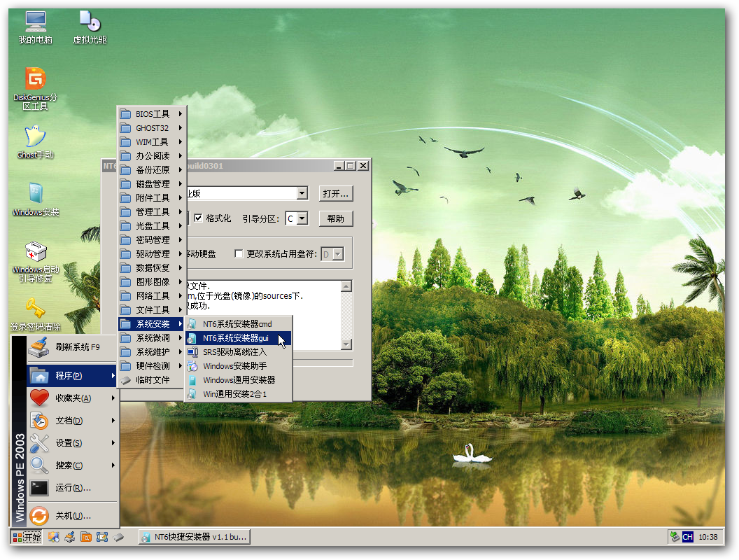Open the 系统微调 menu folder
The image size is (739, 560).
tap(151, 338)
